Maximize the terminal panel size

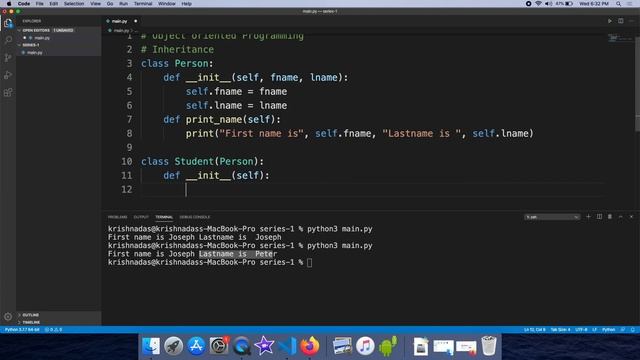coord(620,217)
